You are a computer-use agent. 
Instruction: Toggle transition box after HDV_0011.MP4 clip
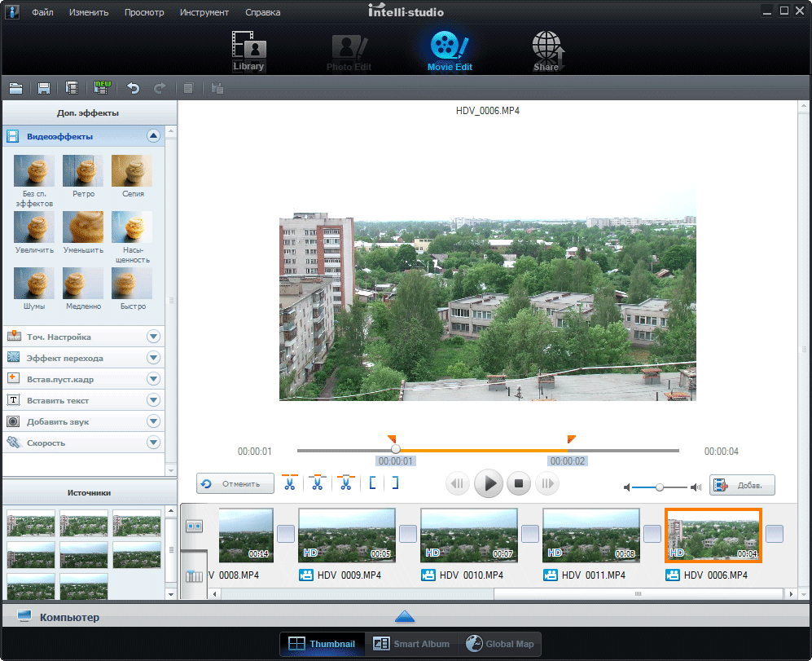tap(652, 534)
